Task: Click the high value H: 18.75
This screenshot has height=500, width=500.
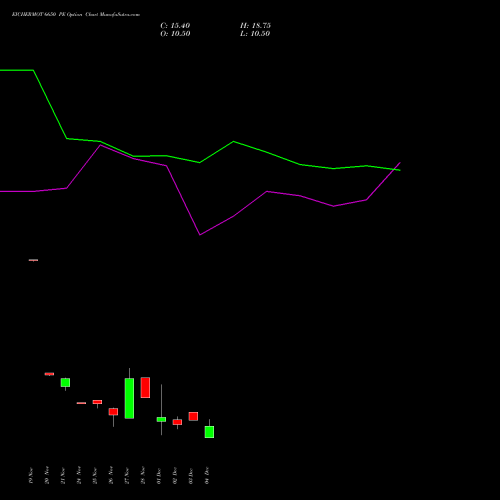Action: pyautogui.click(x=255, y=26)
